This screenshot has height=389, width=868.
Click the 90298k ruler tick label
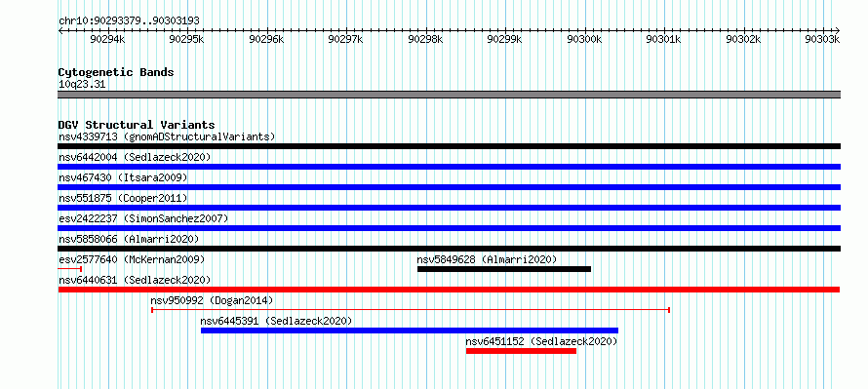coord(425,39)
